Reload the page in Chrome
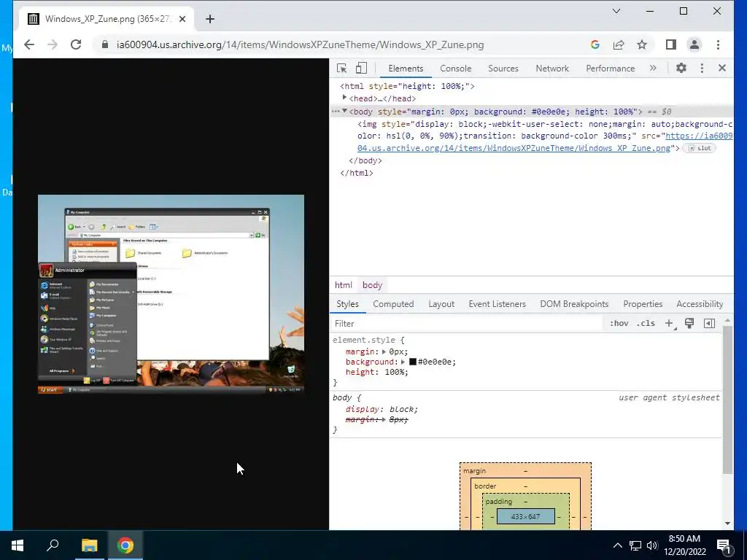 coord(76,44)
